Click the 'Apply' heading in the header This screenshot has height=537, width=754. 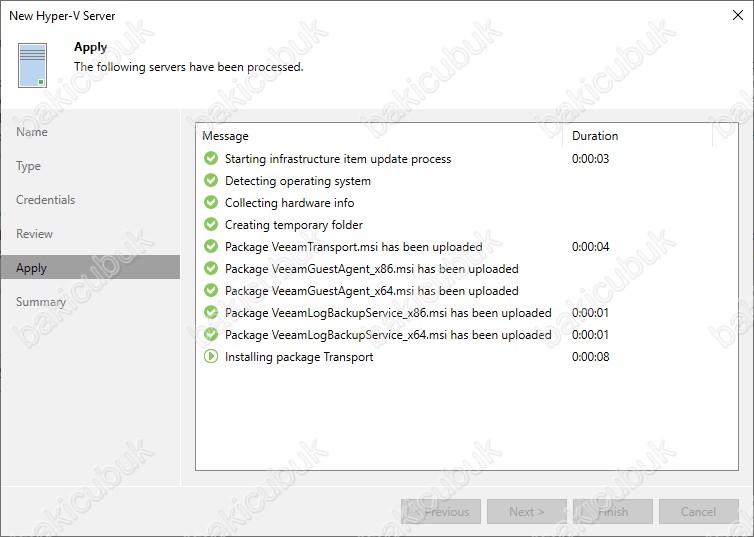coord(90,47)
